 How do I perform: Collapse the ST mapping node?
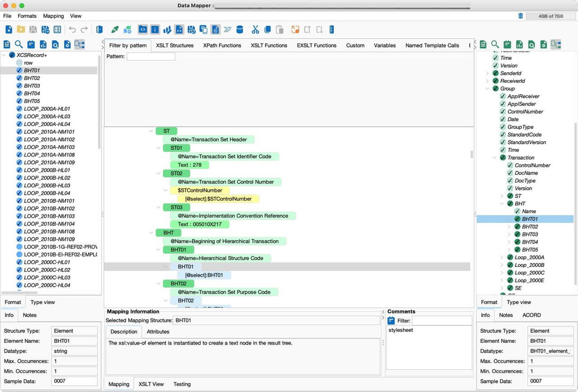(x=151, y=131)
